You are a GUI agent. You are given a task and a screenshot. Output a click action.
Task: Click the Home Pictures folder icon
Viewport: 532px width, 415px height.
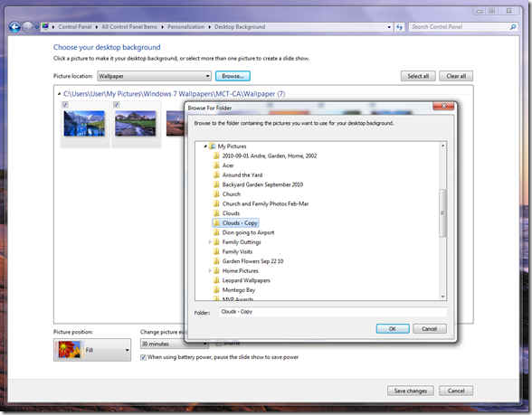pyautogui.click(x=216, y=271)
